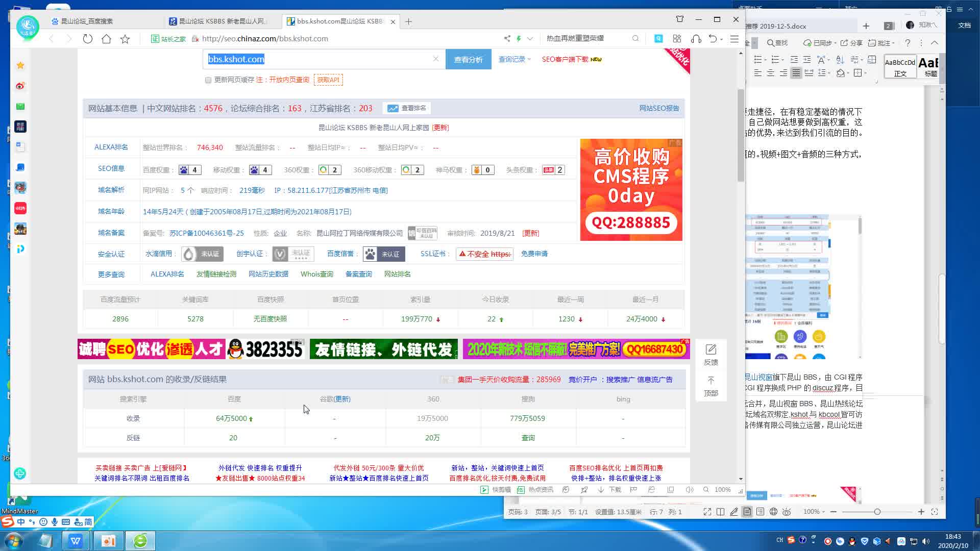Switch to web layout view in WPS
The width and height of the screenshot is (980, 551).
point(774,512)
